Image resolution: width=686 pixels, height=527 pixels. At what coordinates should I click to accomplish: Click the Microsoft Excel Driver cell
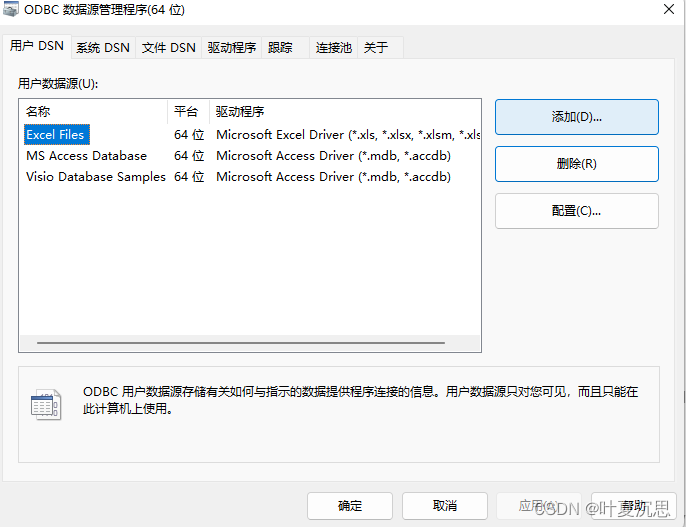[348, 135]
